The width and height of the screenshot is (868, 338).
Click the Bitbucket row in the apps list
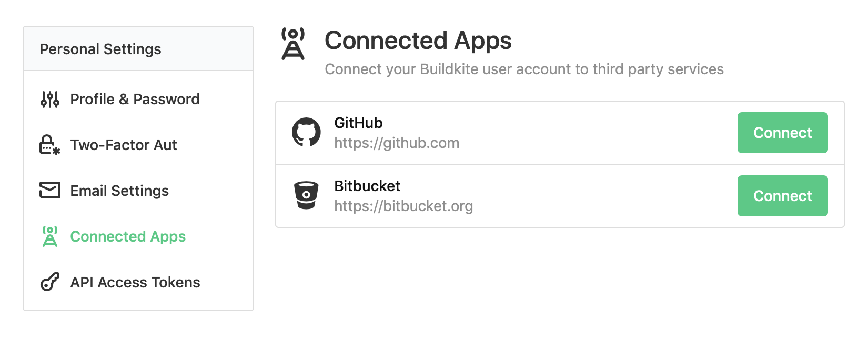coord(526,195)
